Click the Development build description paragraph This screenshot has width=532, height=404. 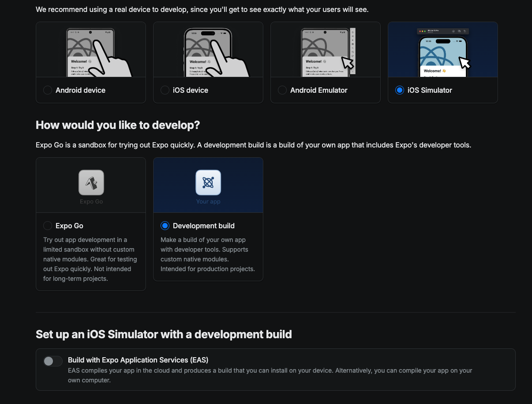(x=208, y=254)
